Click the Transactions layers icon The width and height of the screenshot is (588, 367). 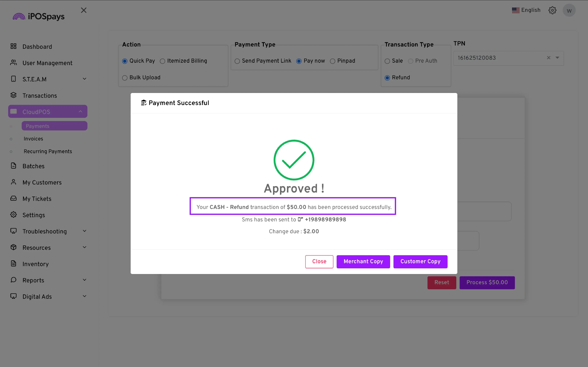(x=13, y=95)
